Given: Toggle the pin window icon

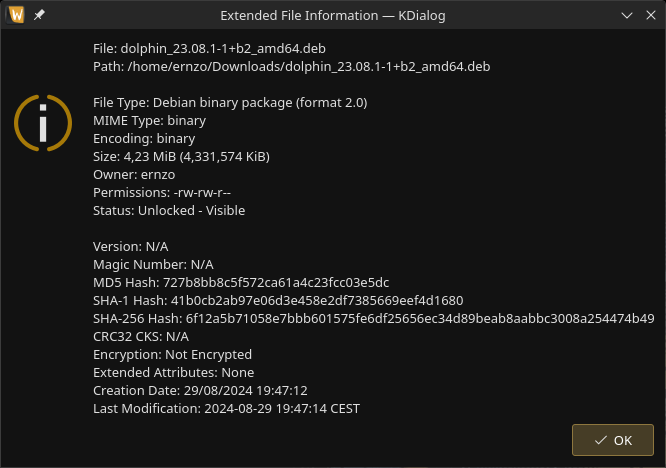Looking at the screenshot, I should [x=39, y=15].
